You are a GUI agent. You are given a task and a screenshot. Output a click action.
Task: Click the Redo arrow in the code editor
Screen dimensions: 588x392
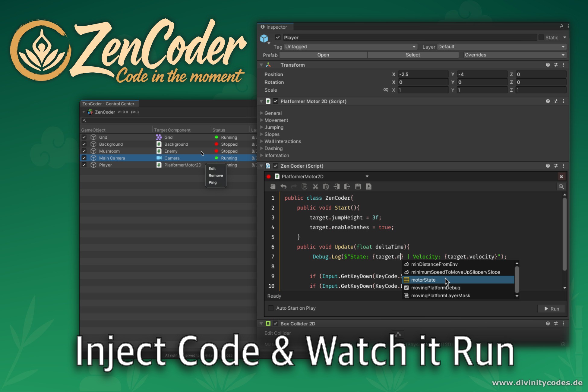(x=294, y=186)
